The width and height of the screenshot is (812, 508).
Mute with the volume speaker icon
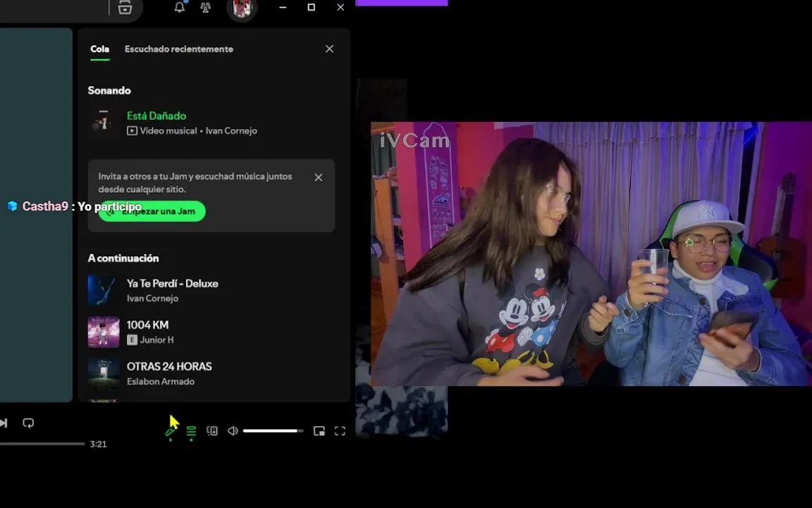coord(233,431)
